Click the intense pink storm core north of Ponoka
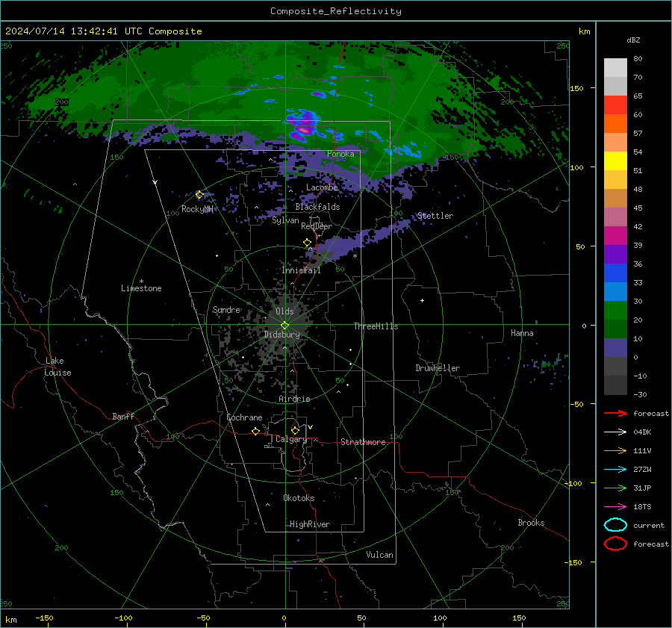 (x=303, y=129)
